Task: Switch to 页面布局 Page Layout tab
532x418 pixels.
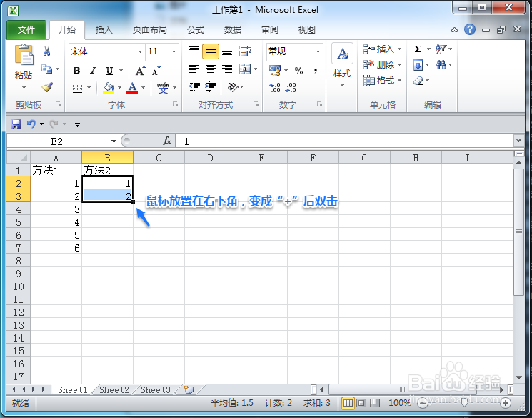Action: pyautogui.click(x=150, y=30)
